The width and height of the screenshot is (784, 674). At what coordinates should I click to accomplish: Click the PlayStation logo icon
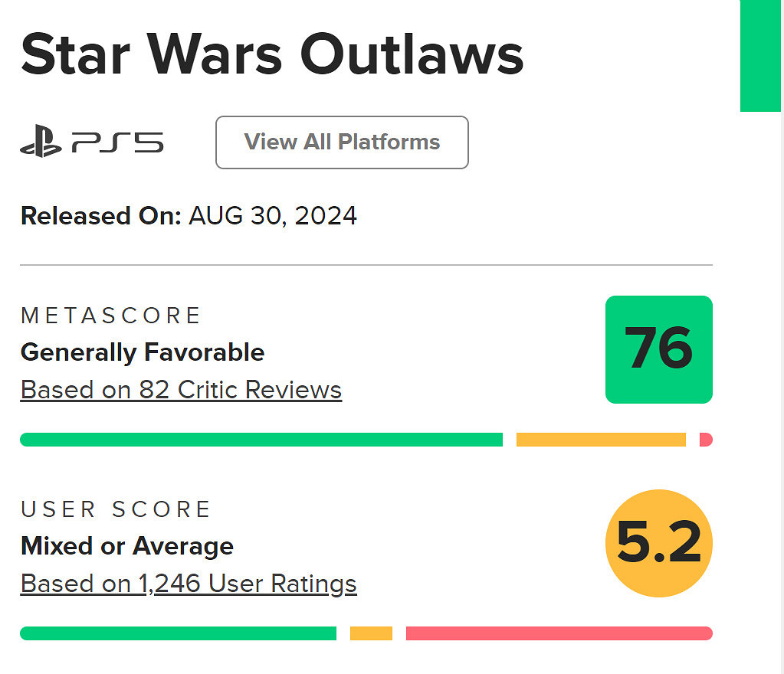[x=41, y=142]
